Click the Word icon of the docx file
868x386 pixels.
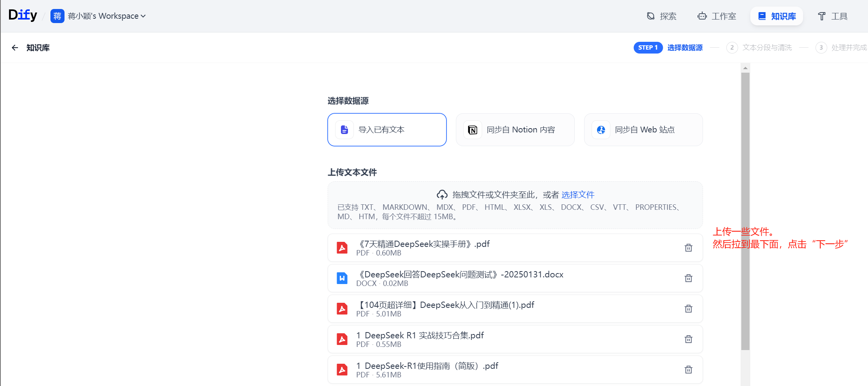(x=342, y=278)
